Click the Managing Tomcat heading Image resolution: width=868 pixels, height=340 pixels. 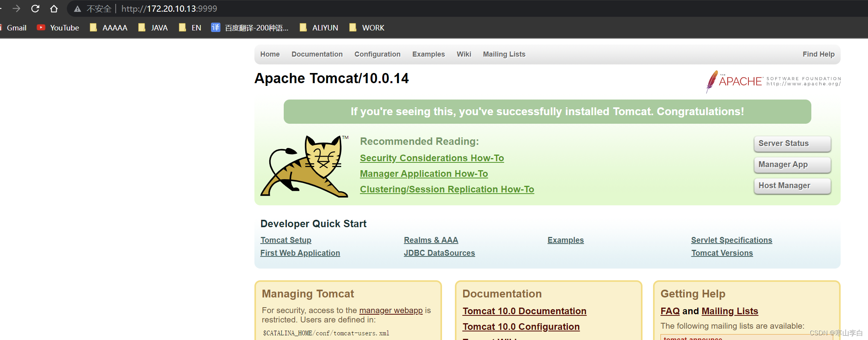point(308,294)
